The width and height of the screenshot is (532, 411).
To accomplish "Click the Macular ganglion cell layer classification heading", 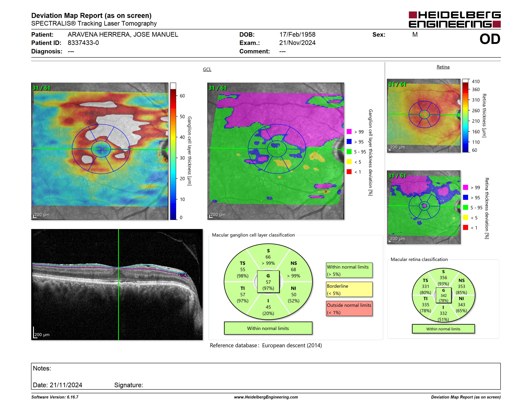I will (253, 235).
